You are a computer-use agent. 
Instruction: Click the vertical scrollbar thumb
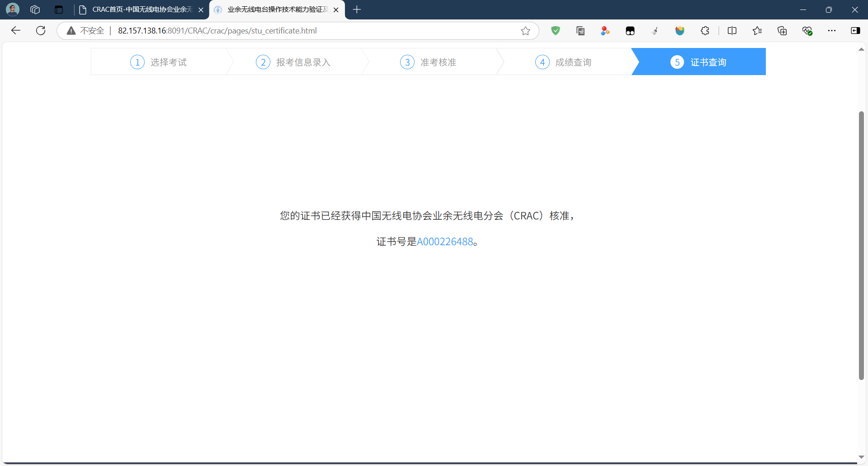861,245
